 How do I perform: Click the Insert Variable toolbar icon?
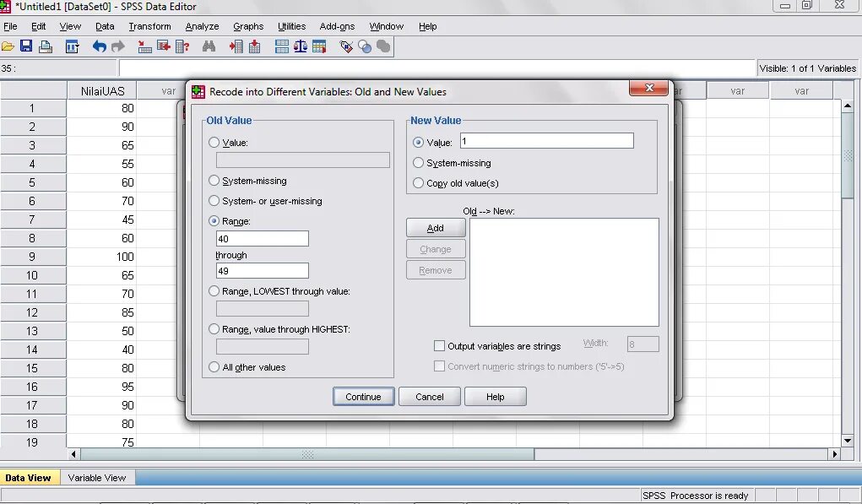point(254,47)
